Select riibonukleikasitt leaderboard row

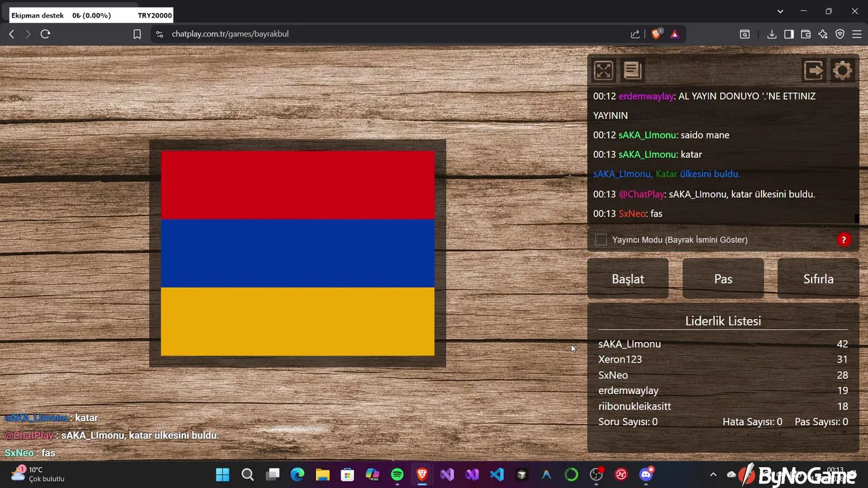point(723,406)
